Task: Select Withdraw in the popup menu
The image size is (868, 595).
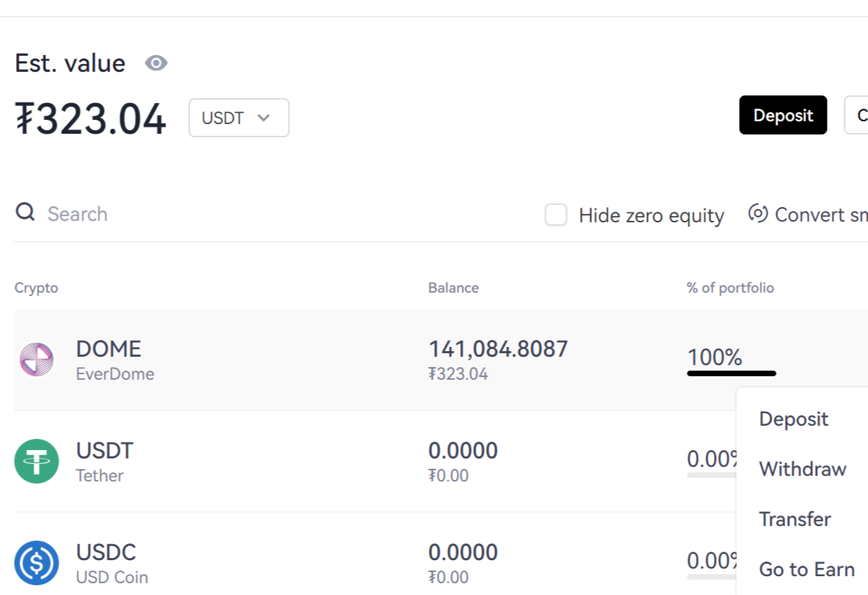Action: point(802,469)
